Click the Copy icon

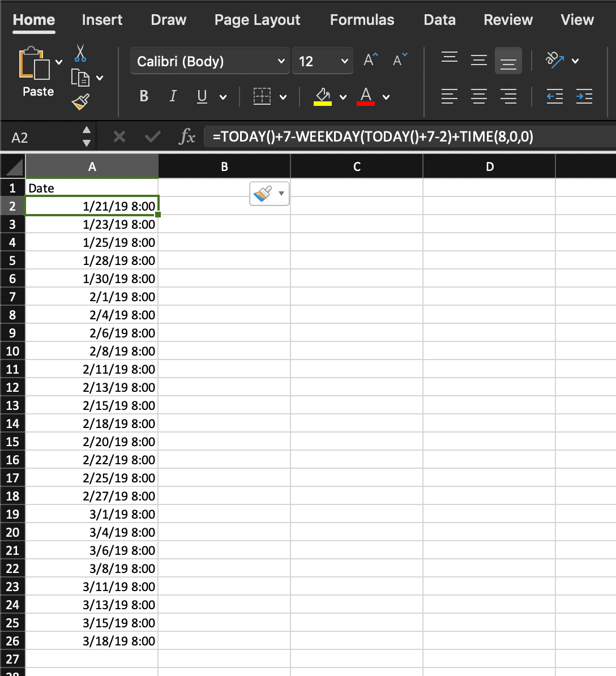[x=80, y=78]
